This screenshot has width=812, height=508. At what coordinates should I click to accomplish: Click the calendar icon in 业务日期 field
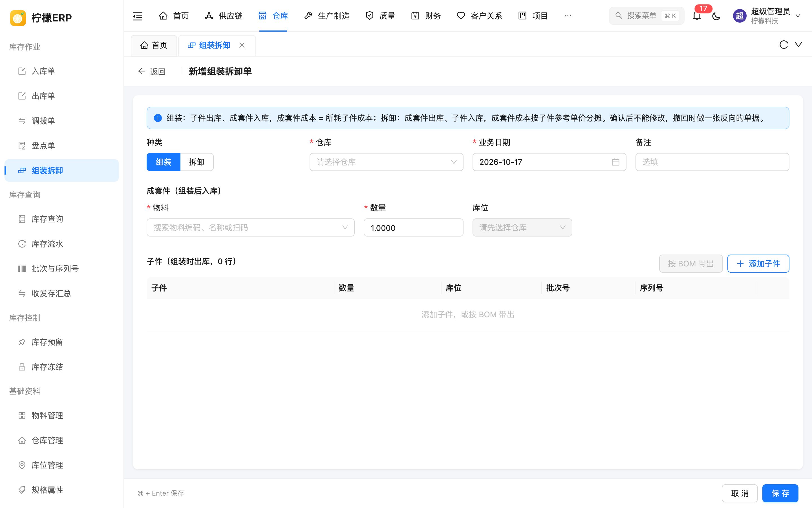[x=615, y=162]
